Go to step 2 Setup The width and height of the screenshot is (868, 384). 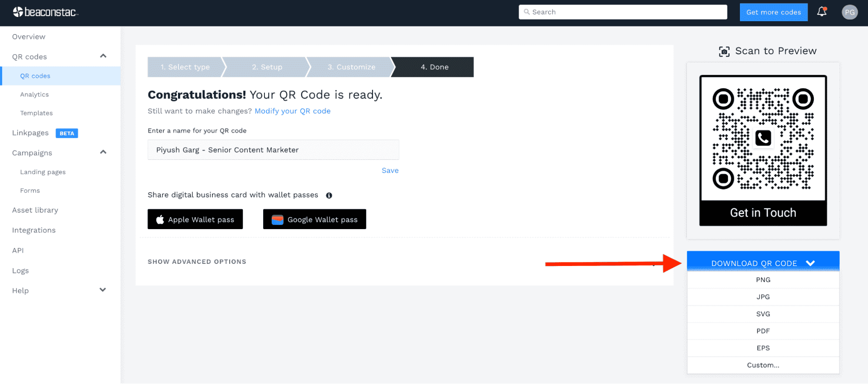click(267, 67)
